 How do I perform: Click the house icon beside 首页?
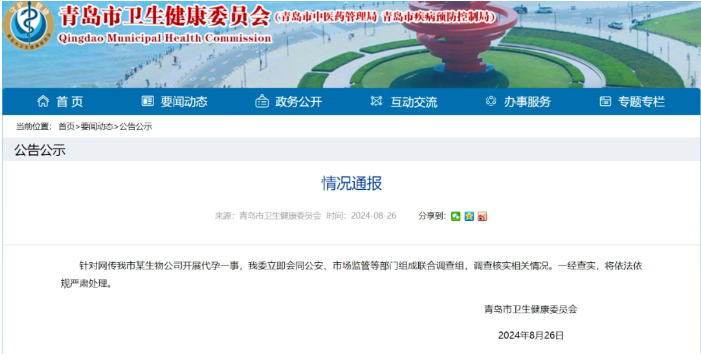[x=43, y=101]
